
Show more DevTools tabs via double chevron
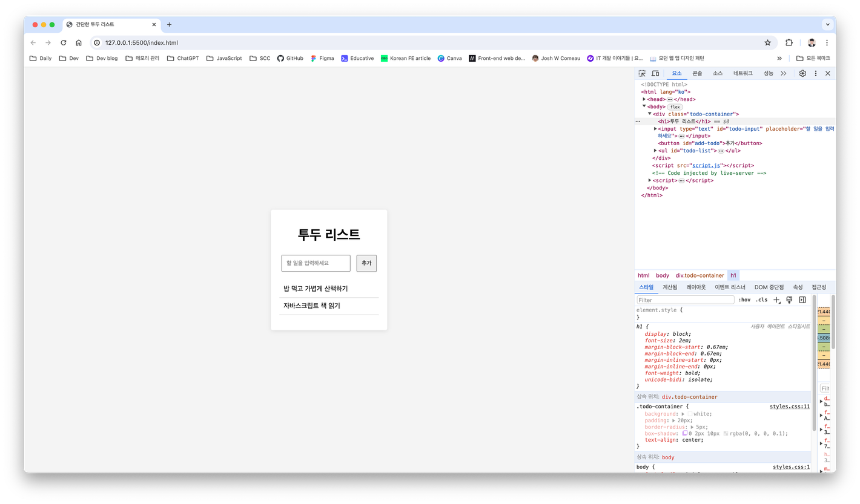click(784, 73)
